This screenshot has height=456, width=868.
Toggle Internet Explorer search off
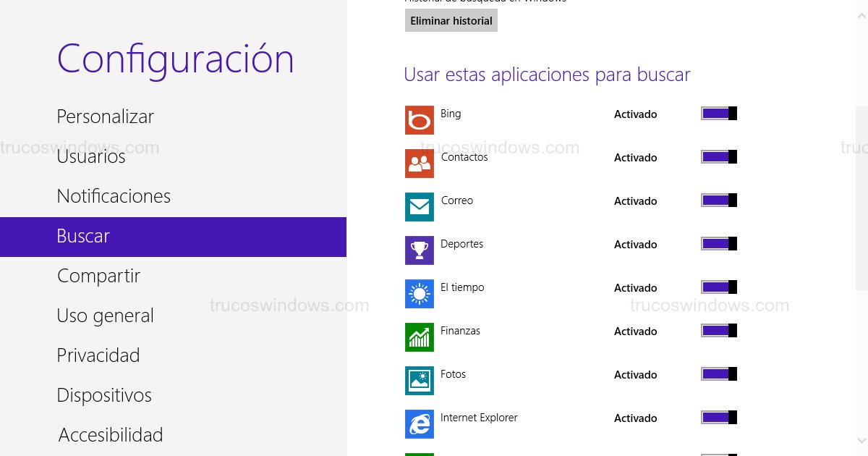pyautogui.click(x=718, y=418)
